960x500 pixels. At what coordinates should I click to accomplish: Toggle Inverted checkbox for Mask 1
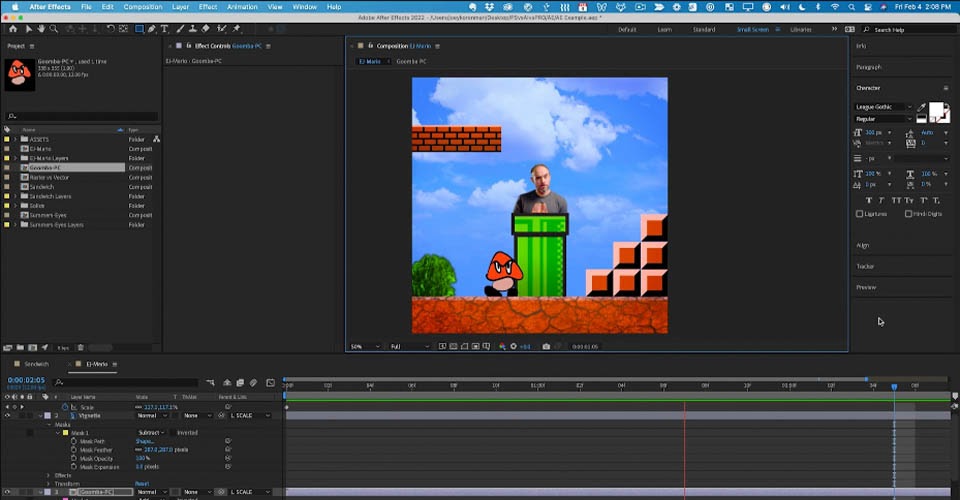(x=174, y=433)
